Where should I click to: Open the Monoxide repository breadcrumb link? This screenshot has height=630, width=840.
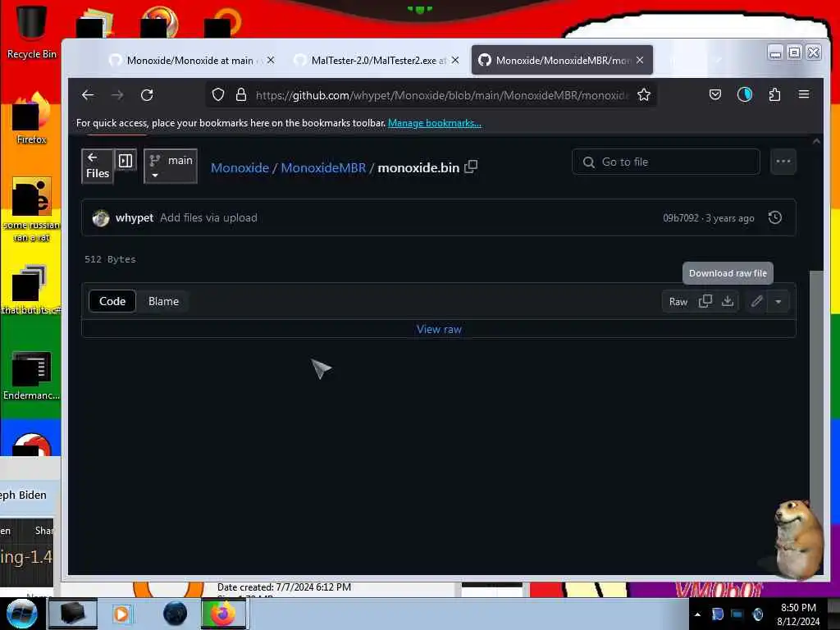[240, 167]
